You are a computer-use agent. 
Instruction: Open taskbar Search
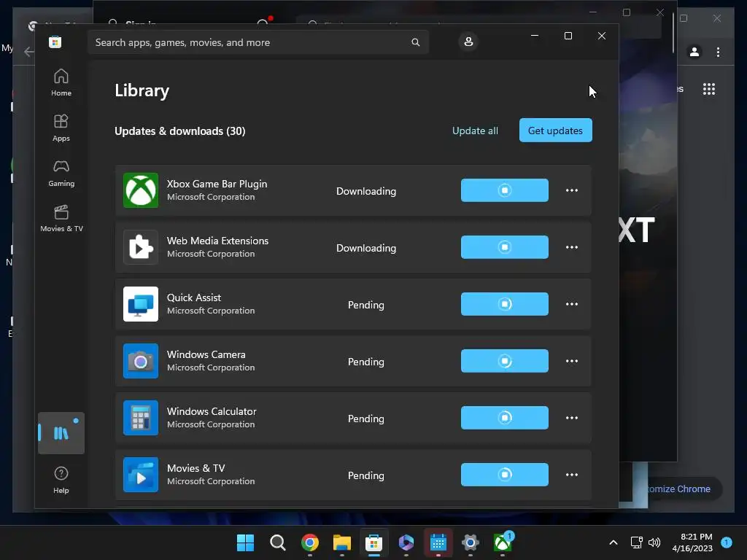pos(277,542)
